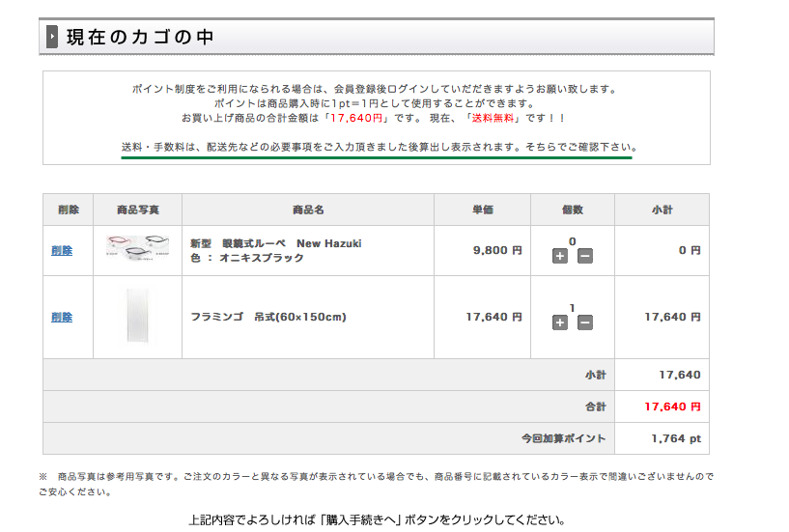Image resolution: width=789 pixels, height=532 pixels.
Task: Click the red 送料無料 notice text
Action: 493,118
